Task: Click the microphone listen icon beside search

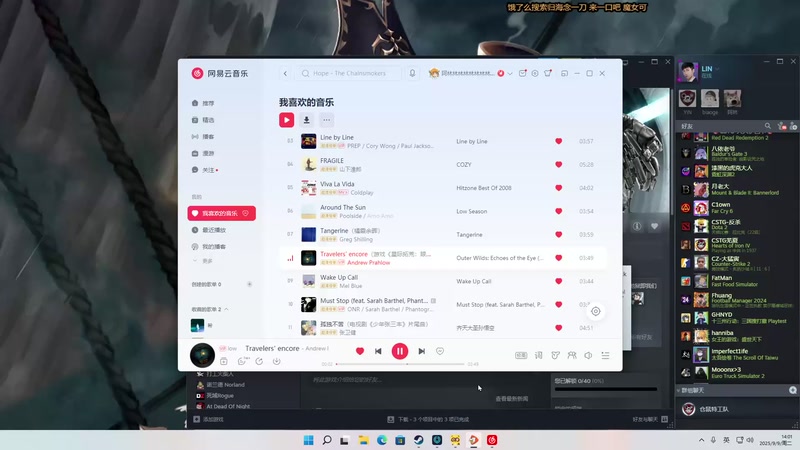Action: 412,73
